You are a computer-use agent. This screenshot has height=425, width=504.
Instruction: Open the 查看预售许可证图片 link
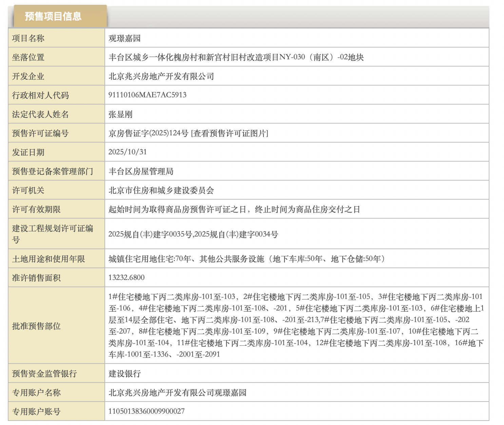tap(230, 133)
